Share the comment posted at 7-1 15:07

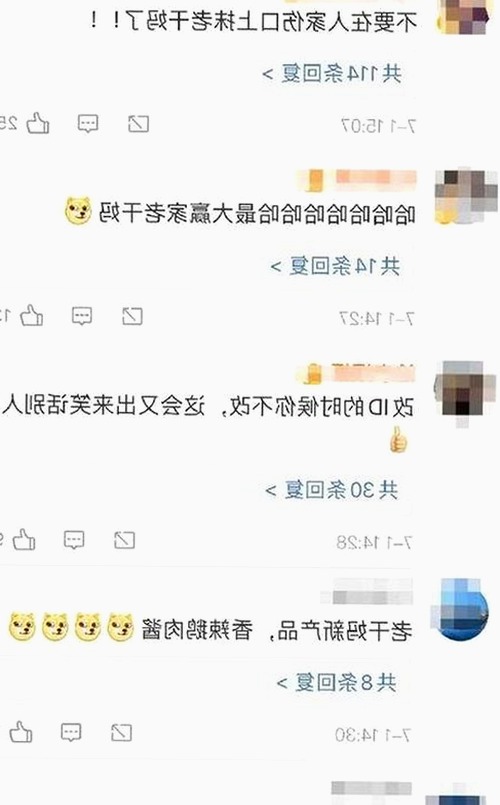tap(138, 124)
